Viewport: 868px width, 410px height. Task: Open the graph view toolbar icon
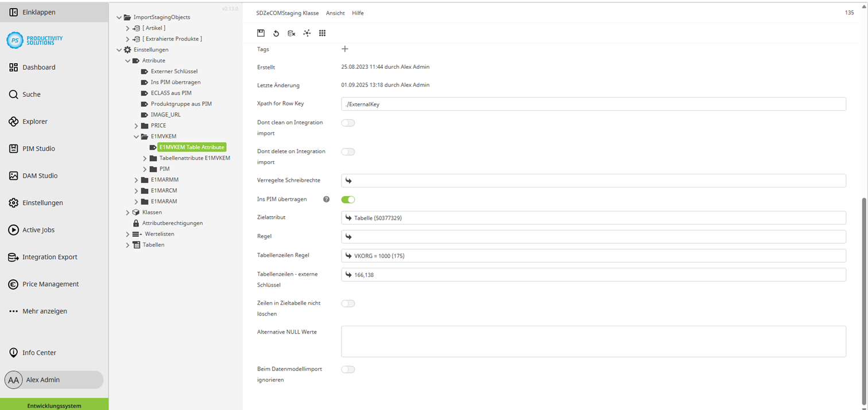(x=307, y=33)
